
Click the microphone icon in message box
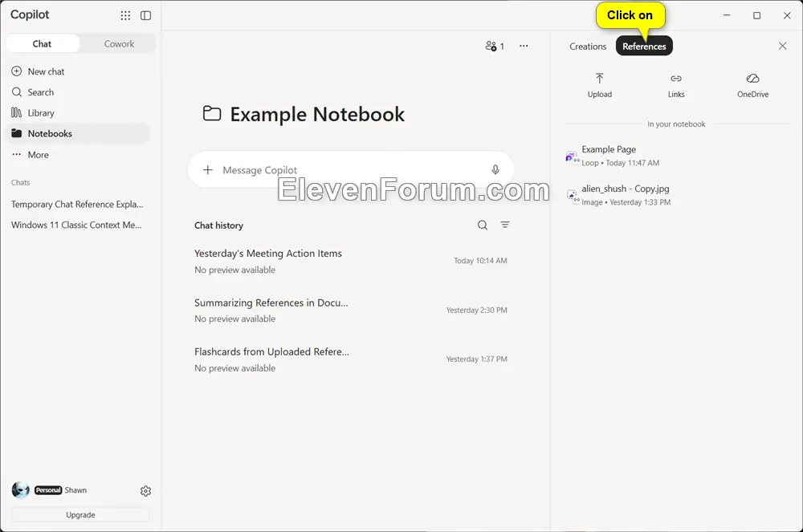point(495,169)
